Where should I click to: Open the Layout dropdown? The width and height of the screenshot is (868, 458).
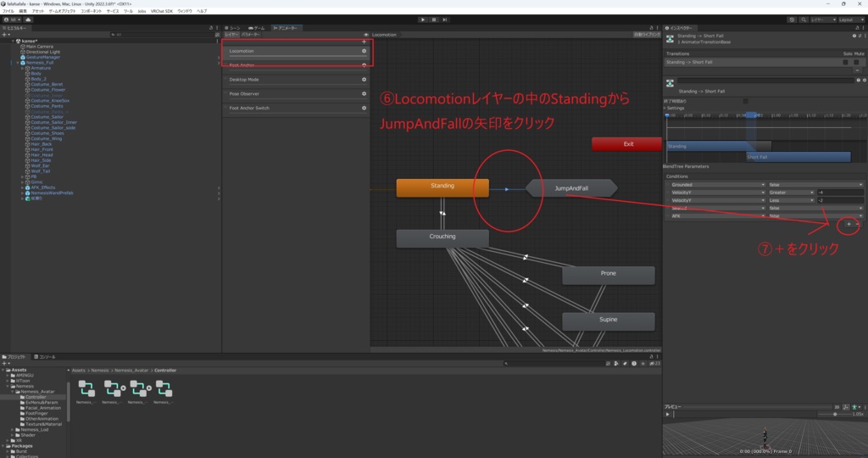851,20
